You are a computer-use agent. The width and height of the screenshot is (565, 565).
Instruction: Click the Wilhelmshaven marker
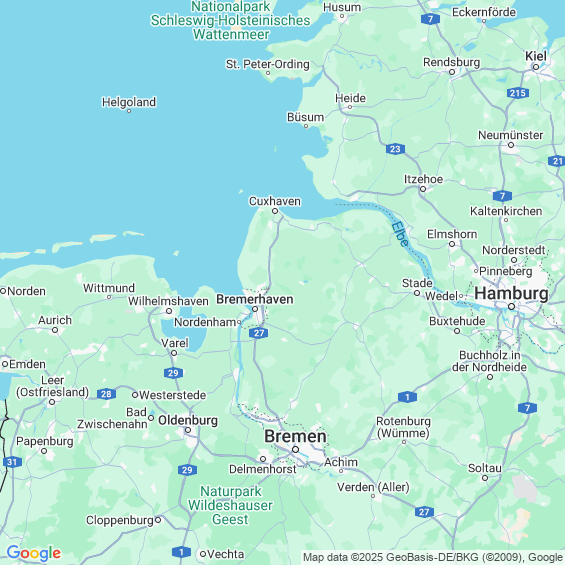coord(169,311)
